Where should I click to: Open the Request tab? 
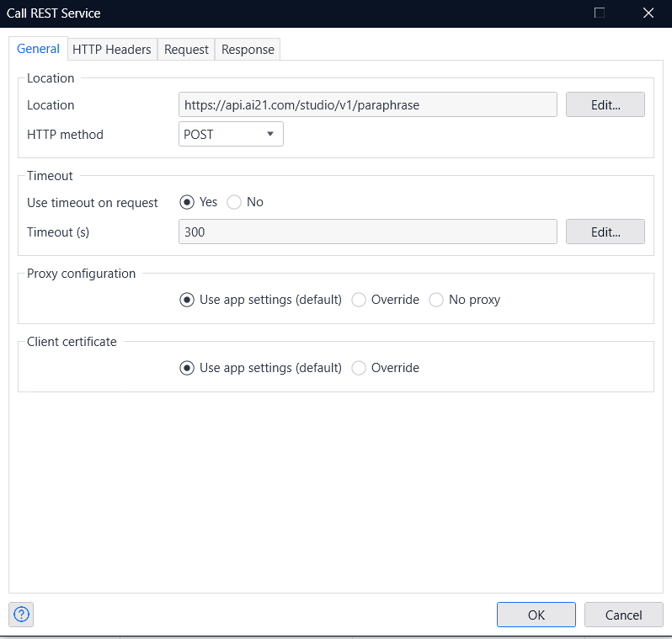[x=186, y=50]
